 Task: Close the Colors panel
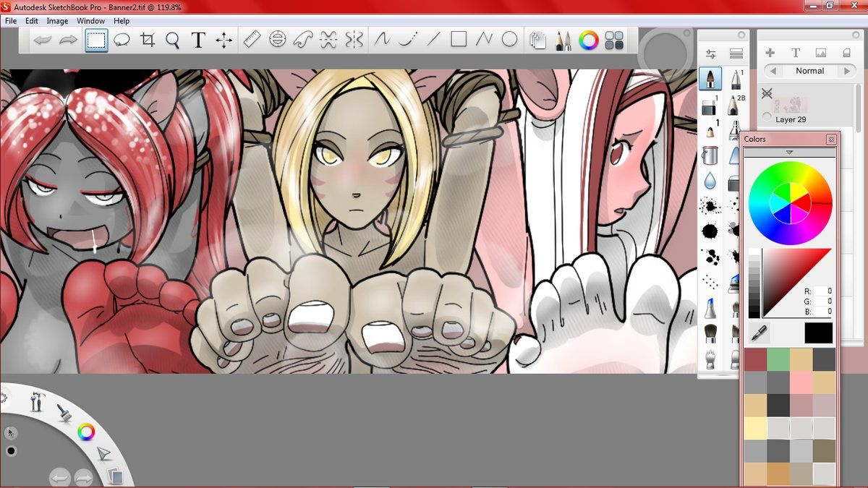coord(831,139)
